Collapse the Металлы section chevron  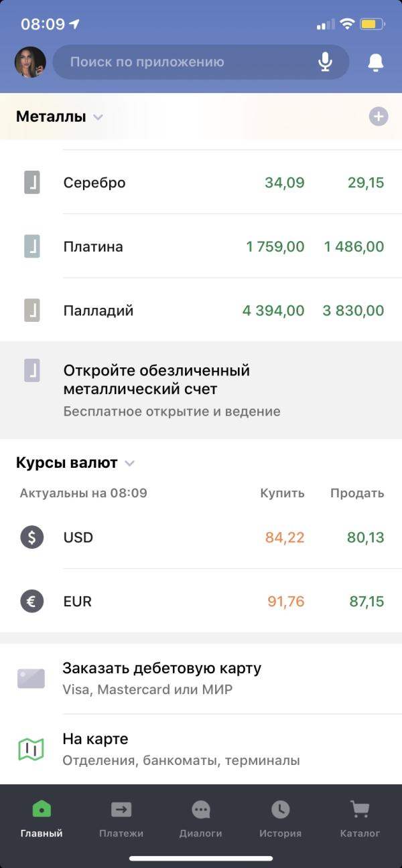pos(98,117)
